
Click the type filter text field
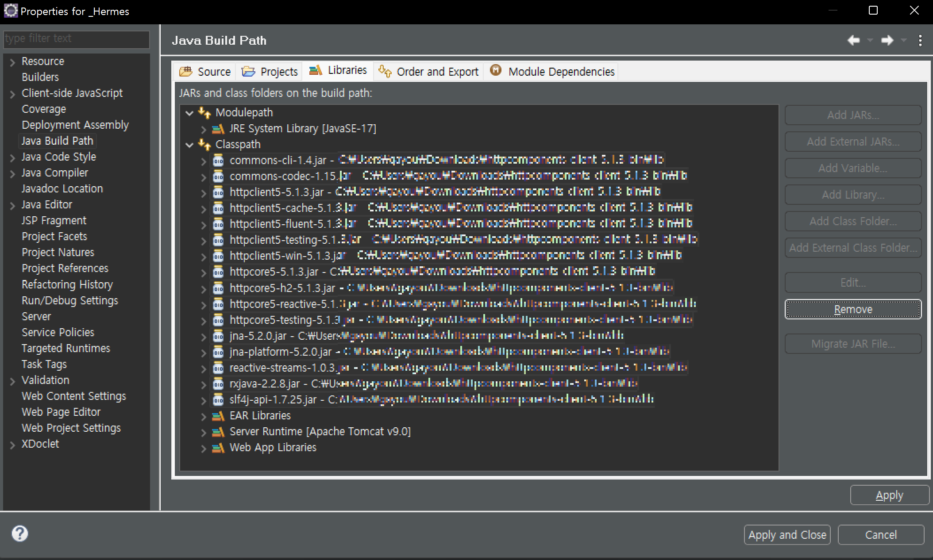click(76, 38)
